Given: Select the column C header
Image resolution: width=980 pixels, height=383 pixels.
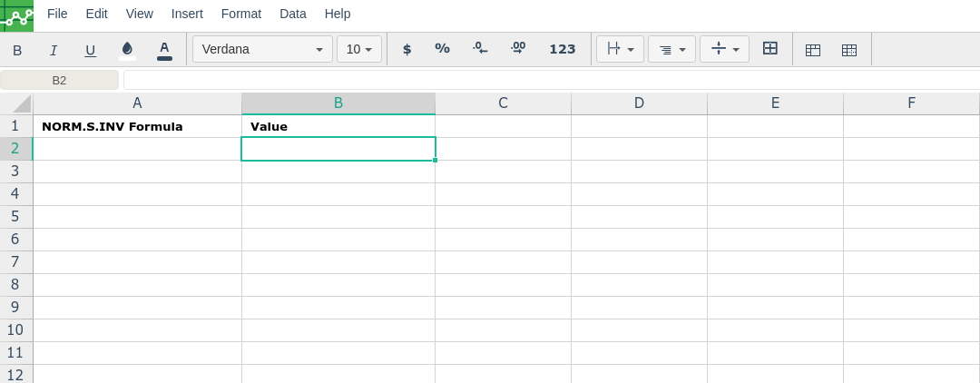Looking at the screenshot, I should (503, 103).
